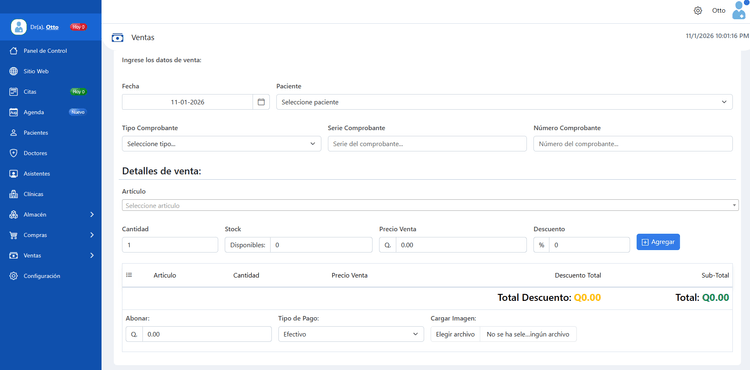Click the Ventas cash icon in sidebar
Viewport: 750px width, 370px height.
coord(13,256)
